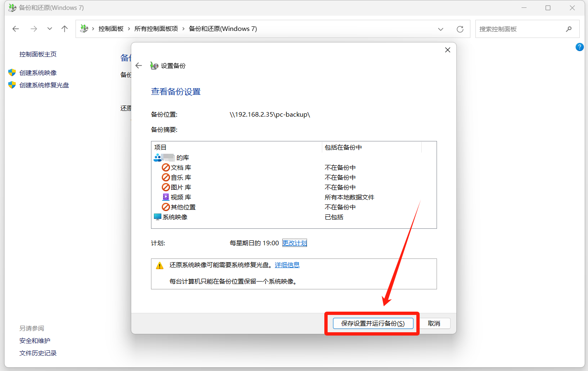
Task: Click the blue help question mark icon
Action: click(x=579, y=47)
